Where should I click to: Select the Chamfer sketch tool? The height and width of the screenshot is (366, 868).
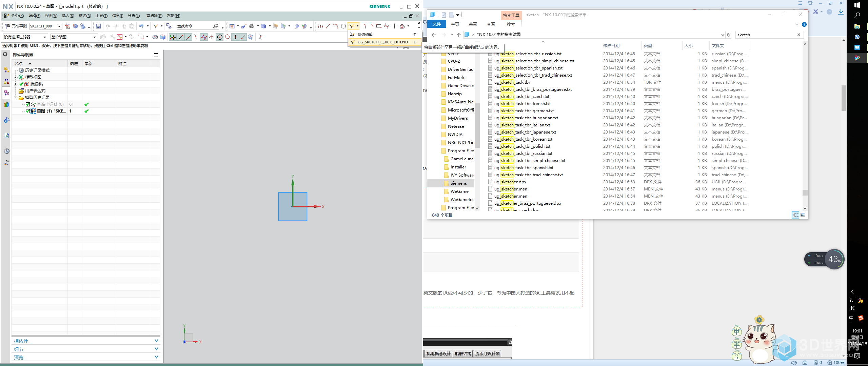click(x=371, y=26)
